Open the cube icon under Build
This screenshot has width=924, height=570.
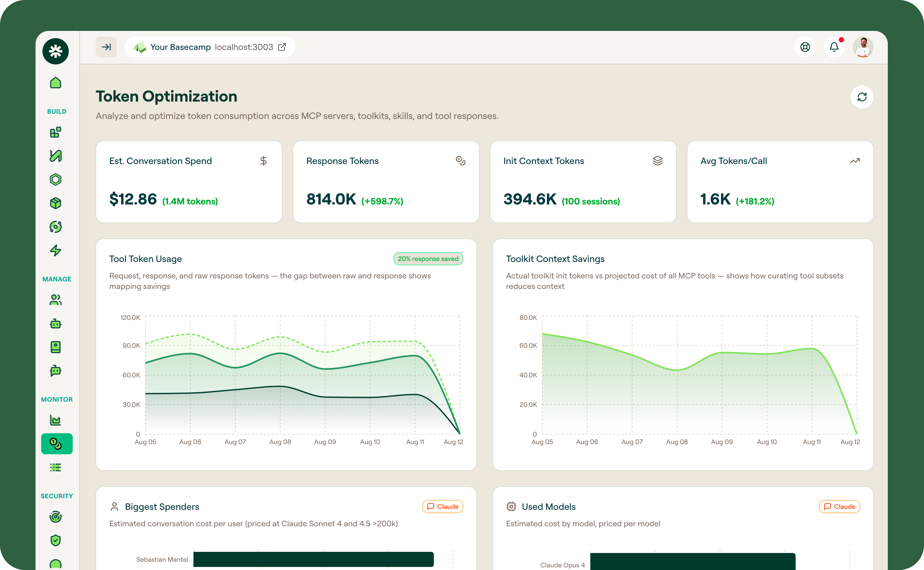tap(56, 203)
